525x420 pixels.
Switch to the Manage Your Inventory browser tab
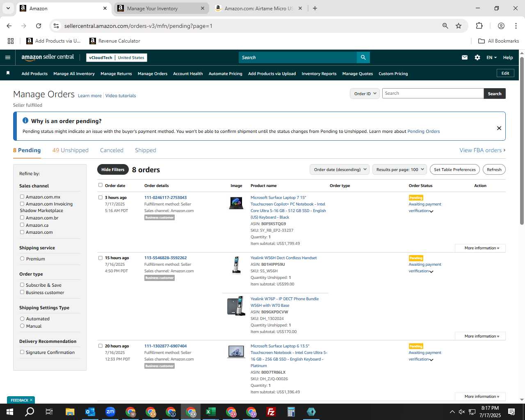coord(161,8)
